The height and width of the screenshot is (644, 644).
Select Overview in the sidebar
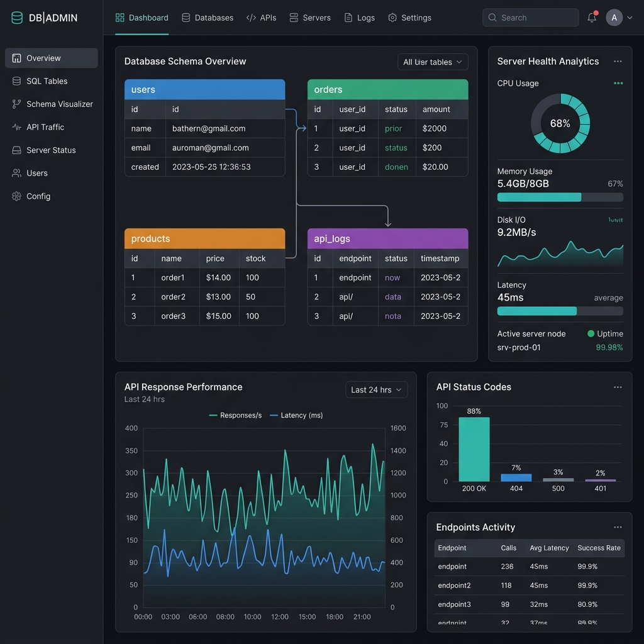pyautogui.click(x=52, y=58)
